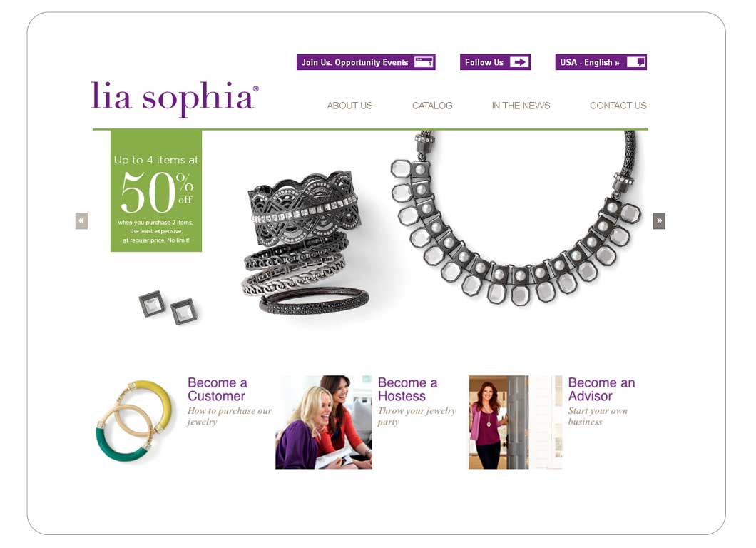The image size is (756, 548).
Task: Open Become a Customer link
Action: pos(218,390)
